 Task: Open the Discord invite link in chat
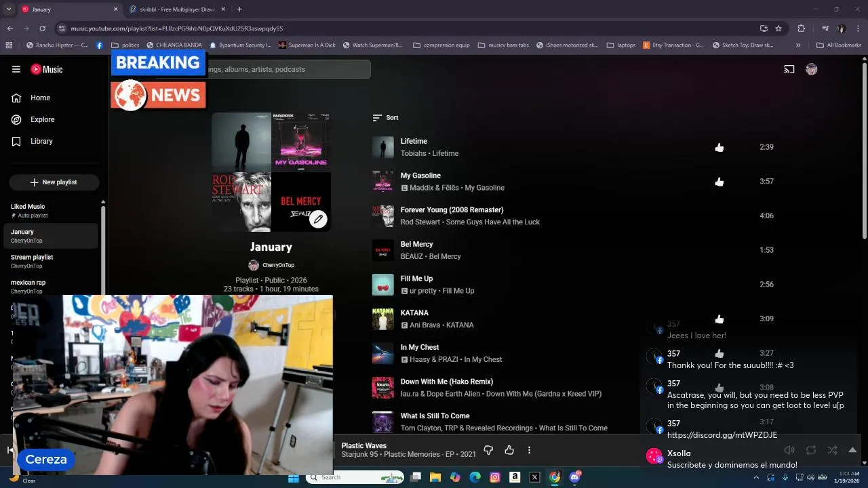[x=722, y=435]
